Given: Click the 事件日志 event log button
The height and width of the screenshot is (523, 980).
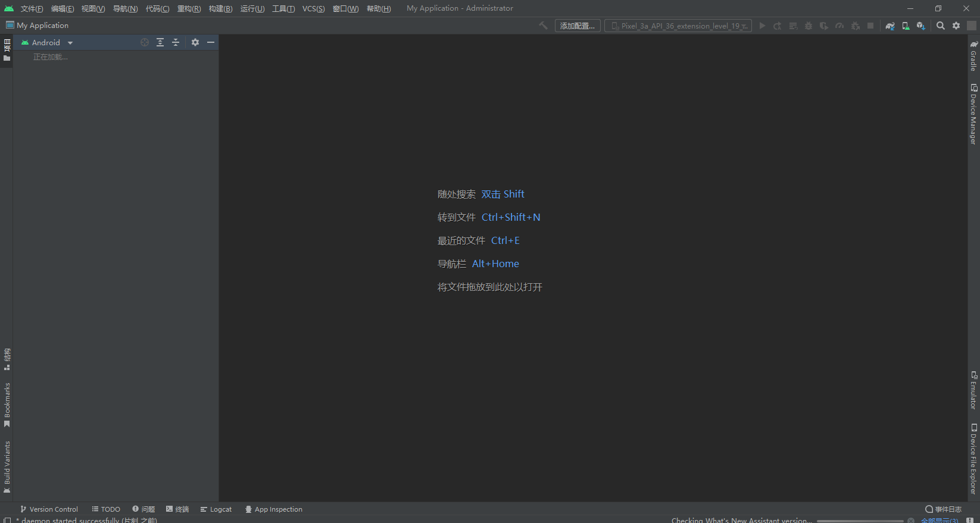Looking at the screenshot, I should pos(944,509).
